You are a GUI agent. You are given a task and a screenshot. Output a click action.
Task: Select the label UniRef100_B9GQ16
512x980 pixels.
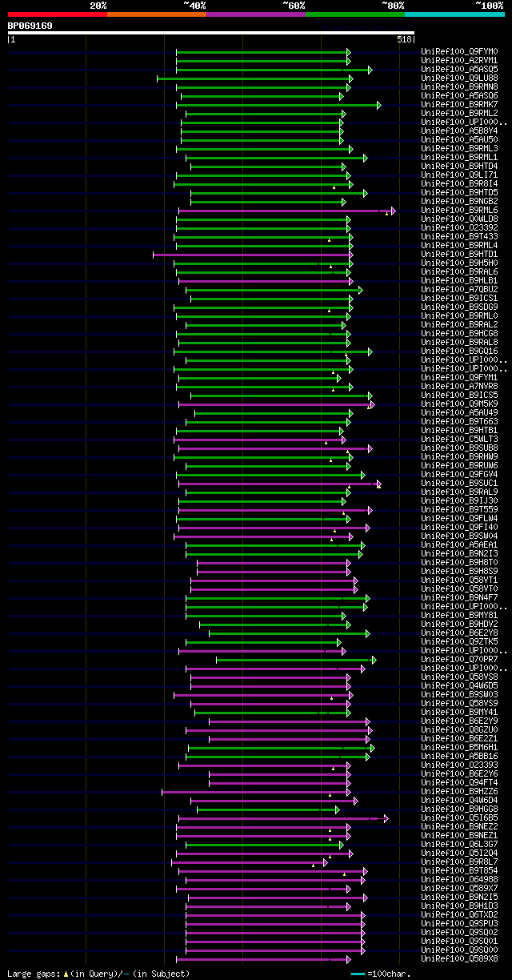459,351
